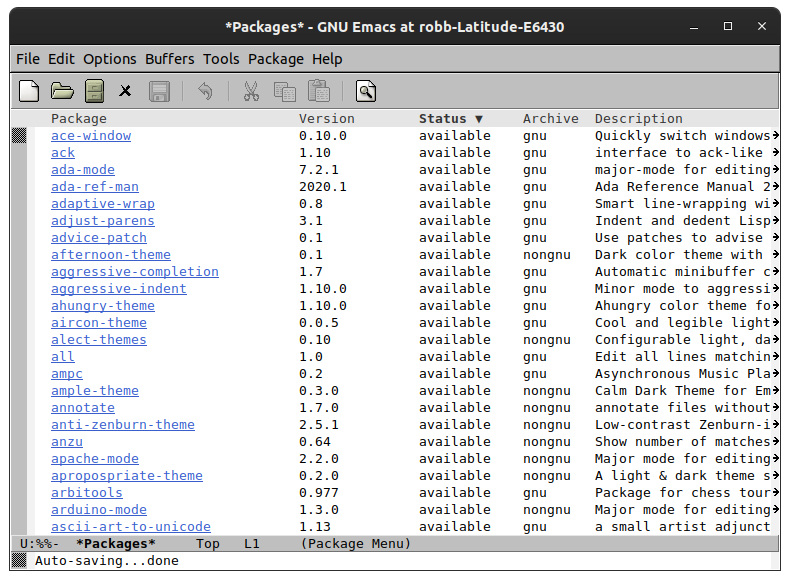Click the Cut scissors icon
The width and height of the screenshot is (790, 580).
[251, 91]
